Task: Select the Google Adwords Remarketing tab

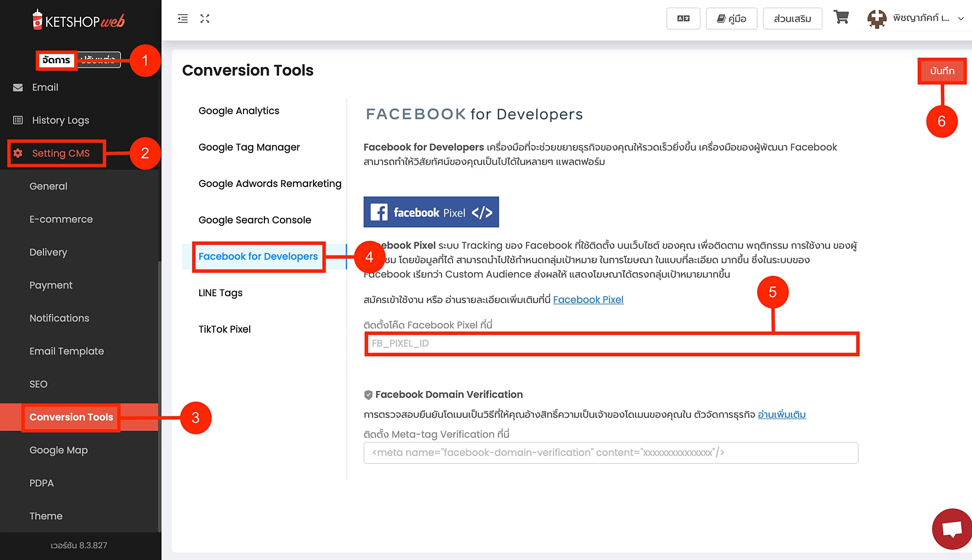Action: (x=270, y=184)
